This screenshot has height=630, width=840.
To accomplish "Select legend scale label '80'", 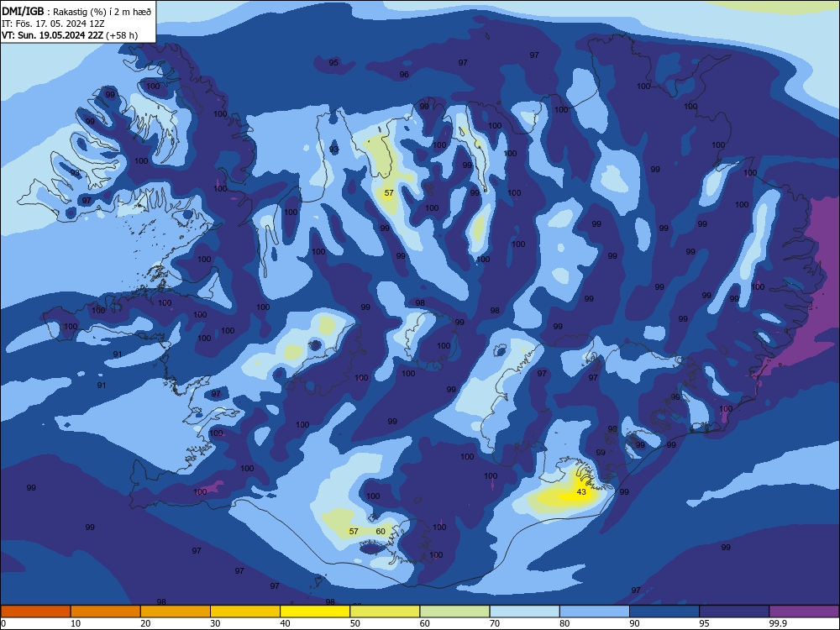I will (x=564, y=623).
